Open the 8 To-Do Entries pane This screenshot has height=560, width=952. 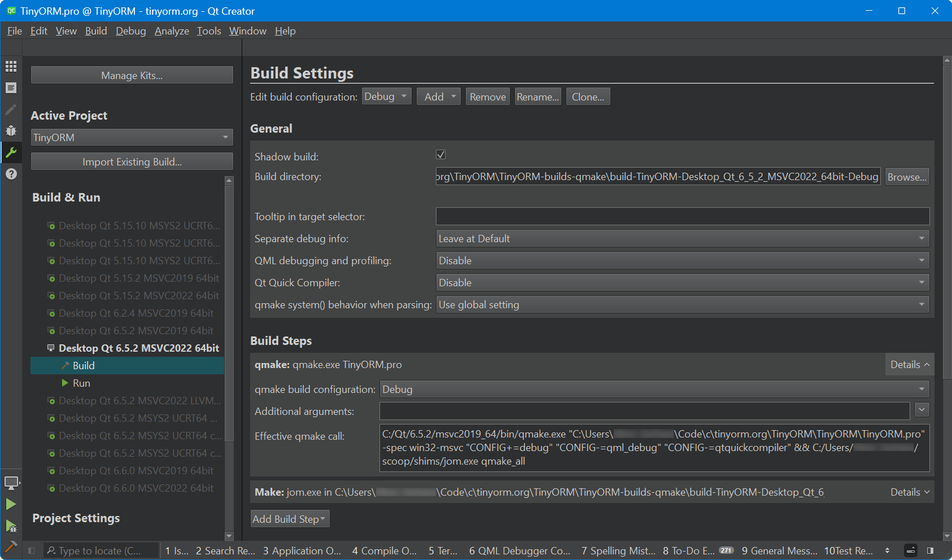click(698, 550)
